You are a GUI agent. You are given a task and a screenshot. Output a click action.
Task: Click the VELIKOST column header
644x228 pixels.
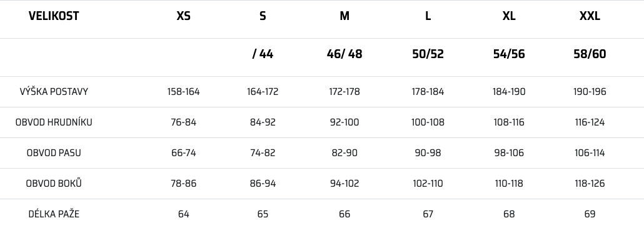point(54,16)
